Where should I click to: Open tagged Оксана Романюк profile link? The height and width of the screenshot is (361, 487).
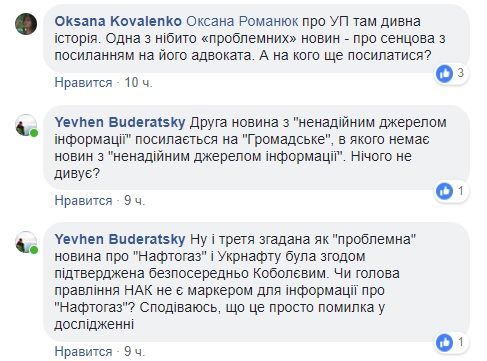[x=242, y=21]
